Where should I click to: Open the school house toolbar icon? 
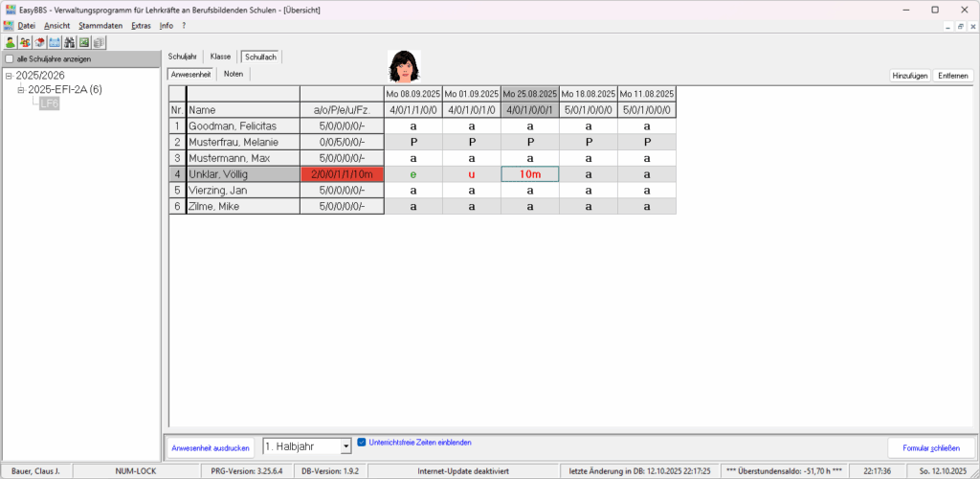pos(39,42)
